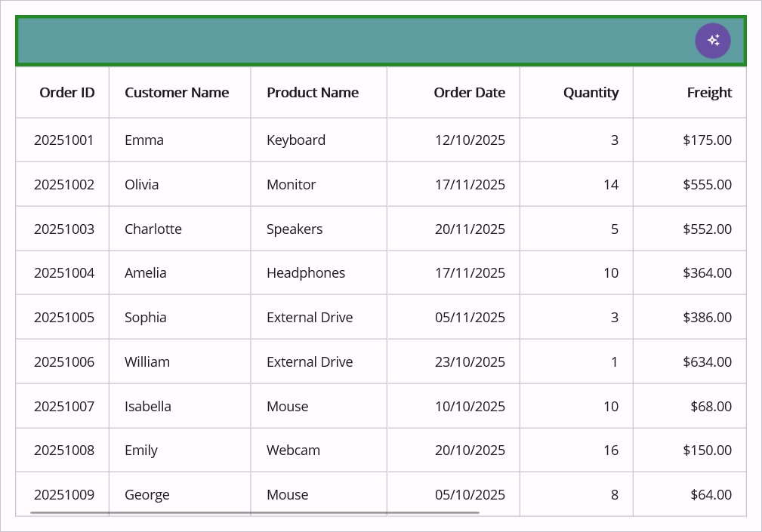The height and width of the screenshot is (532, 762).
Task: Select Sophia's freight value $386.00
Action: click(707, 318)
